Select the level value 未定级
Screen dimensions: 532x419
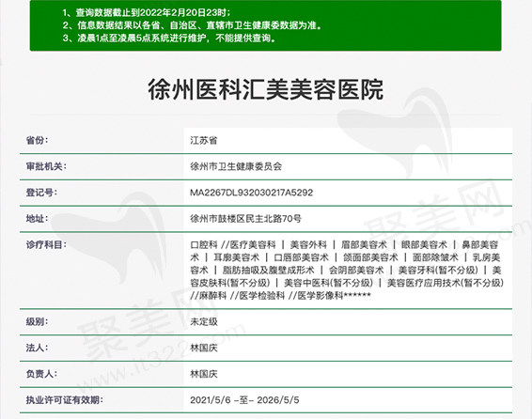[204, 321]
